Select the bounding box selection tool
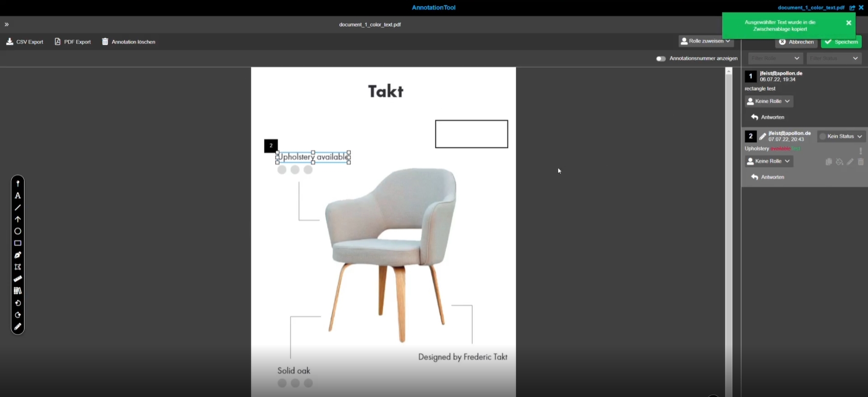Viewport: 868px width, 397px height. 18,267
